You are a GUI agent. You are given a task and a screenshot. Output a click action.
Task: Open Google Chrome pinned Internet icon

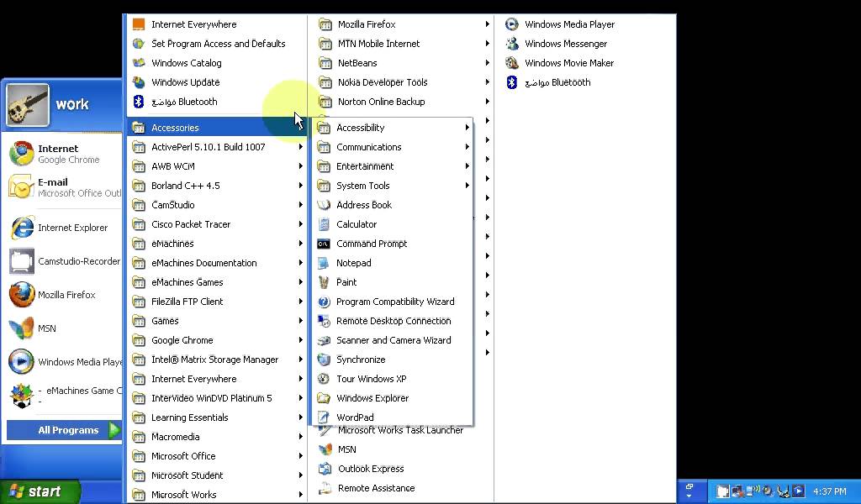(x=21, y=154)
